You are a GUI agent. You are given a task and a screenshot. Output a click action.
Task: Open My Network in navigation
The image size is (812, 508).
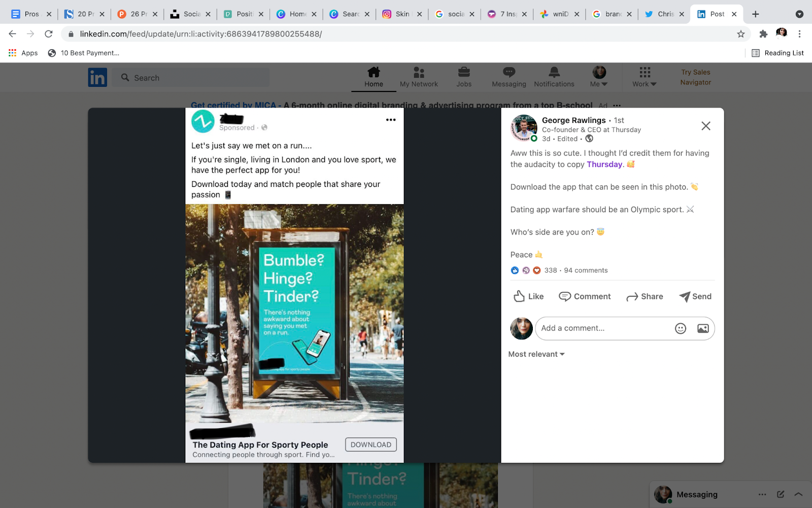point(419,77)
